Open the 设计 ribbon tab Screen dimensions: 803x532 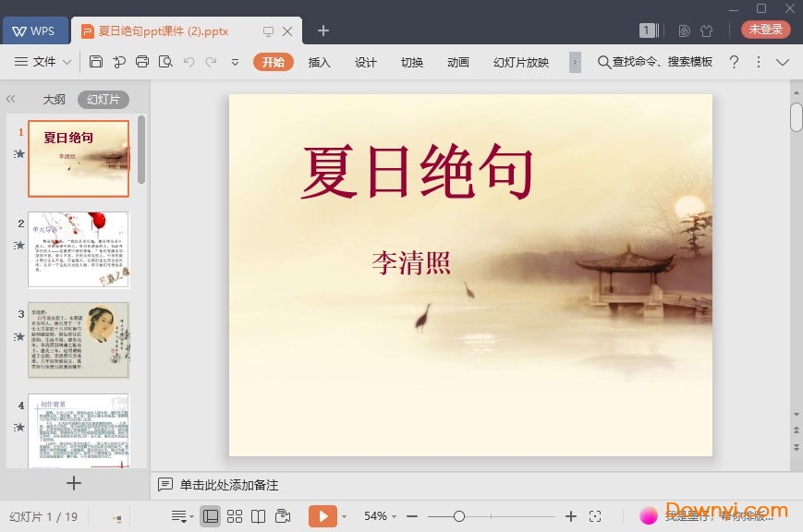pos(365,63)
